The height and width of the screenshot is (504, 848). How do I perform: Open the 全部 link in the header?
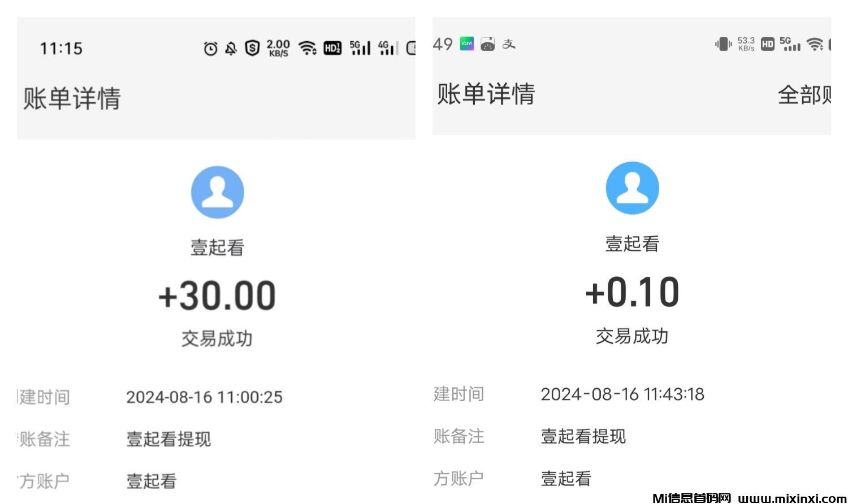point(803,95)
